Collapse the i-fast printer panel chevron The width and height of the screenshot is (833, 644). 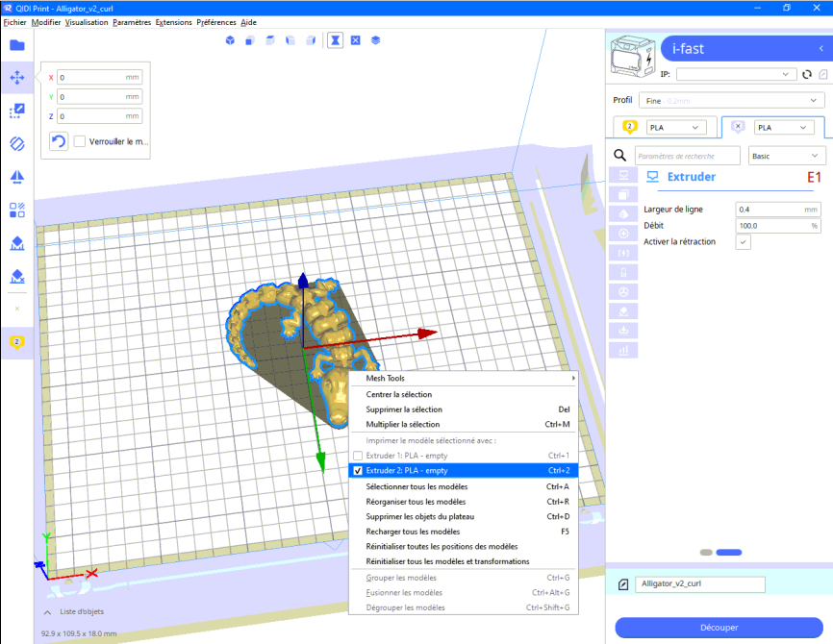click(x=820, y=48)
